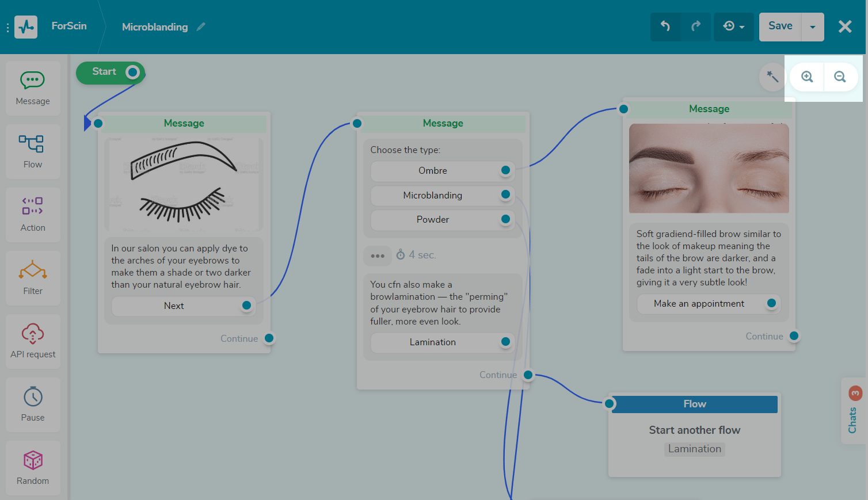868x500 pixels.
Task: Click the Microblanding flow title
Action: (x=155, y=27)
